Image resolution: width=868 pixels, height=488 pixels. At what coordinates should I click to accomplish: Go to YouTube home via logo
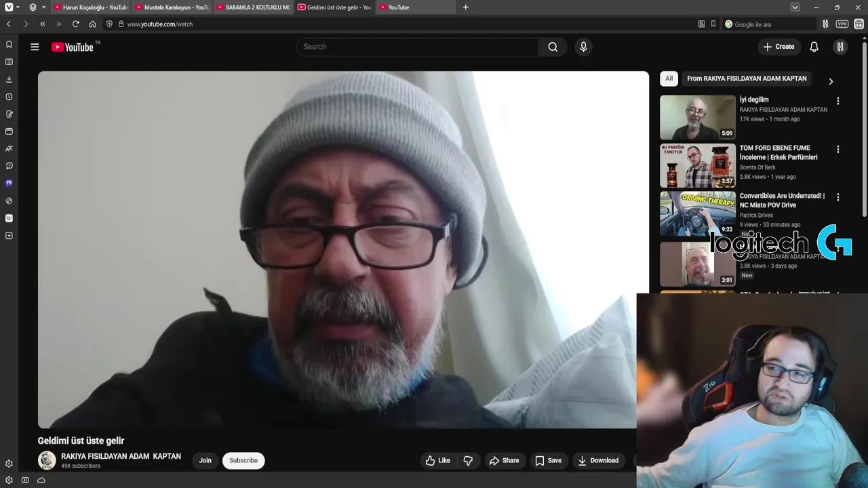point(73,47)
